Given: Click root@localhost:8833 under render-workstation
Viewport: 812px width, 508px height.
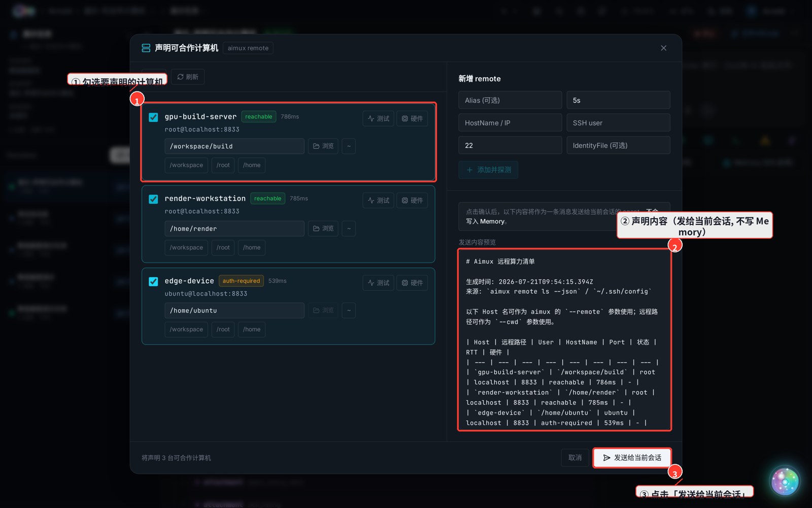Looking at the screenshot, I should 202,211.
